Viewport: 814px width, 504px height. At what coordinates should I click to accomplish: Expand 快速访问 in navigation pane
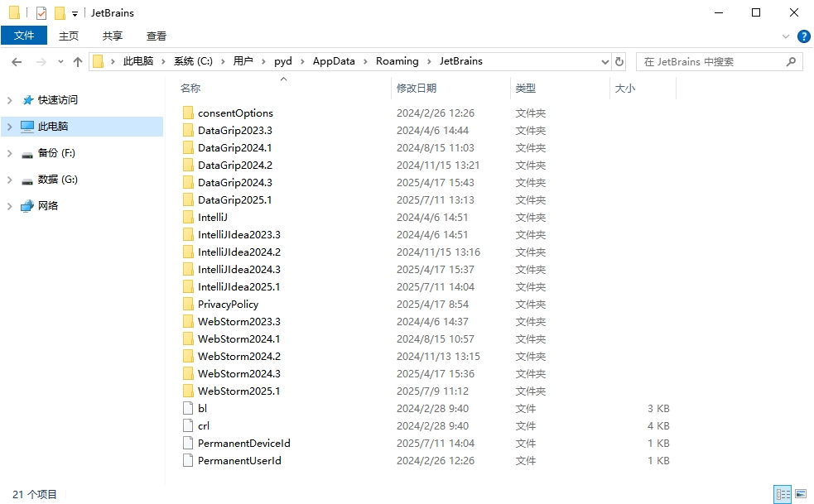point(9,100)
